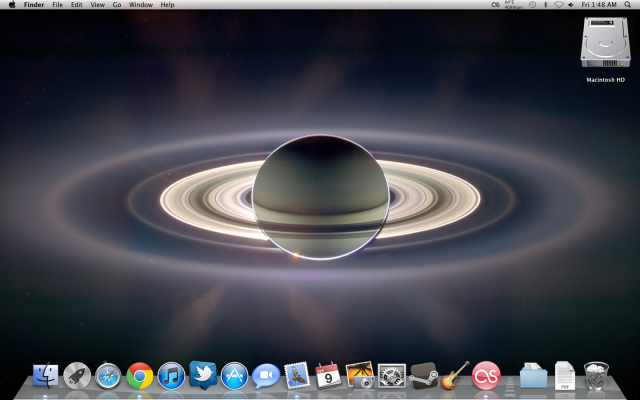Open the Twitter app in Dock
Screen dimensions: 640x400
tap(203, 375)
